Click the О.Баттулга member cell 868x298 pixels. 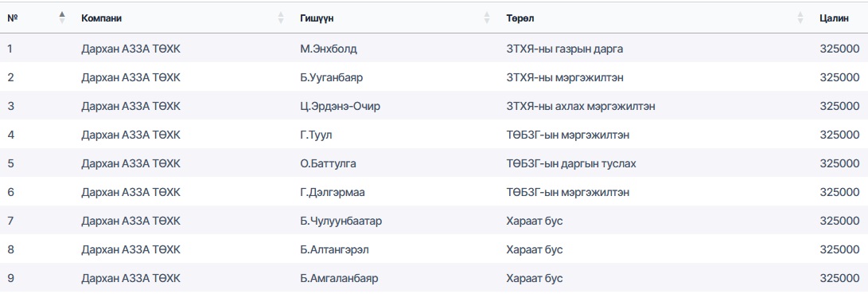coord(329,164)
